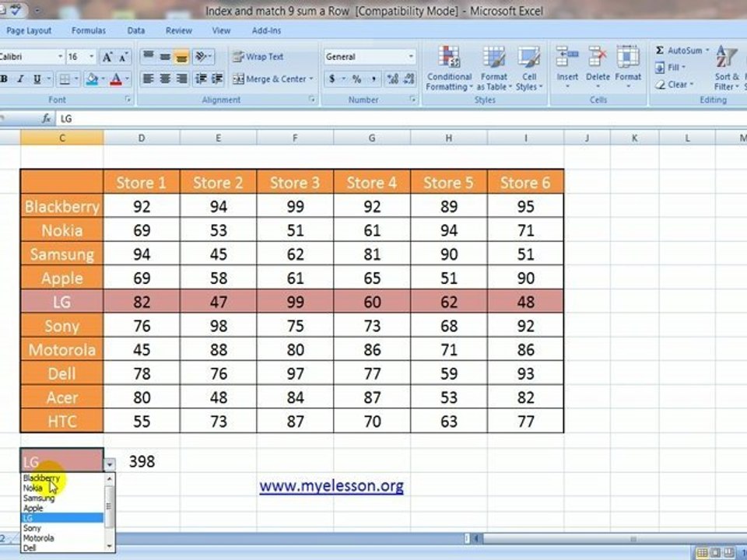
Task: Choose Samsung in the dropdown list
Action: (39, 498)
